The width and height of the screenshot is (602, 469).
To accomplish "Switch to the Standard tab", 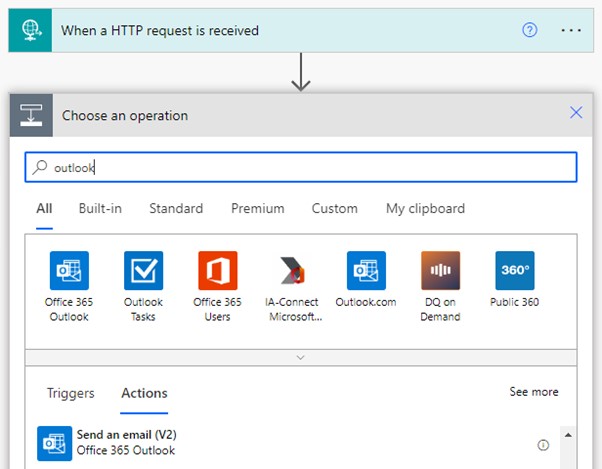I will tap(176, 208).
